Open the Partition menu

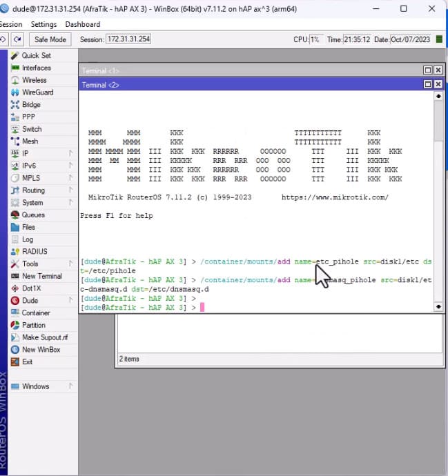click(x=34, y=325)
